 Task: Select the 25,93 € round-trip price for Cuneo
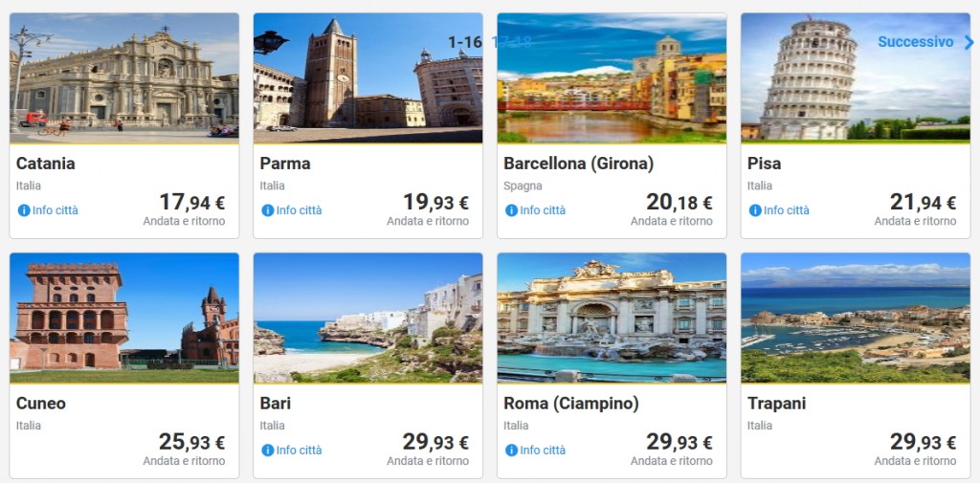(x=191, y=443)
